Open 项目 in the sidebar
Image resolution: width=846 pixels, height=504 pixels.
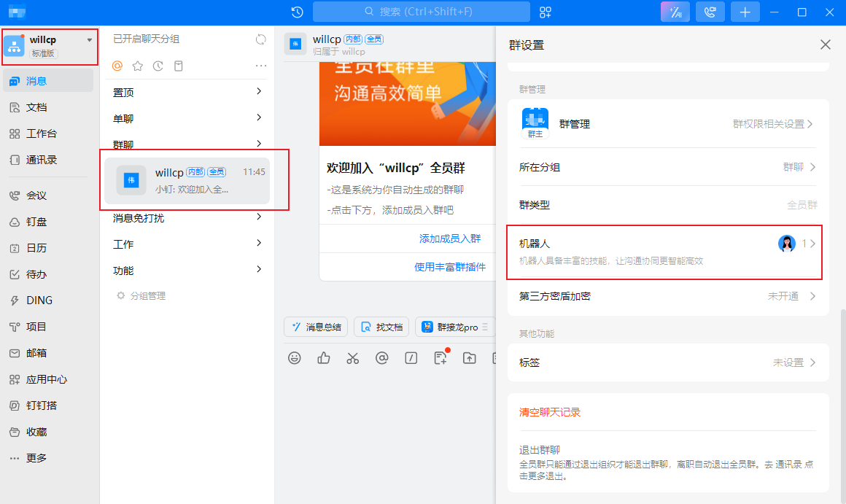(x=48, y=327)
